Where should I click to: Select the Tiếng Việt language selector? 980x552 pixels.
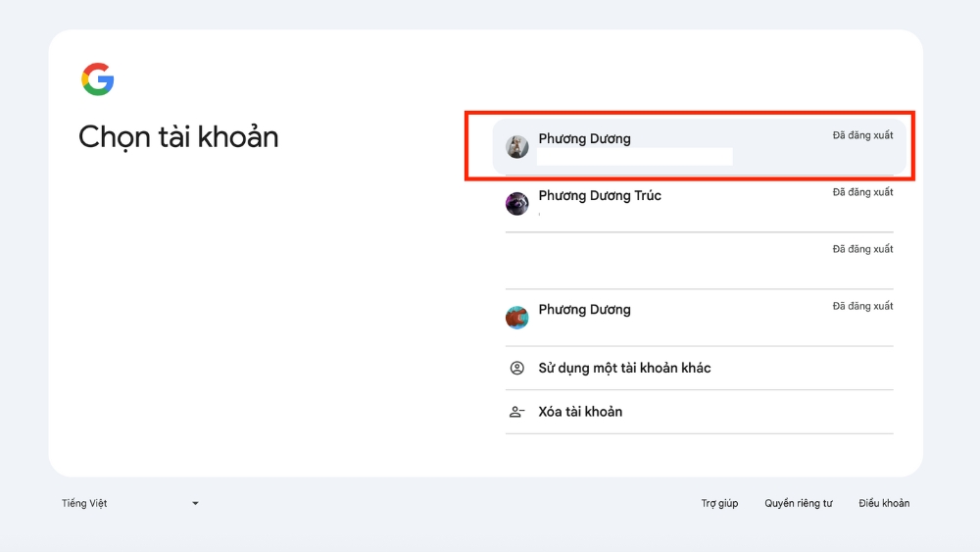(x=85, y=504)
